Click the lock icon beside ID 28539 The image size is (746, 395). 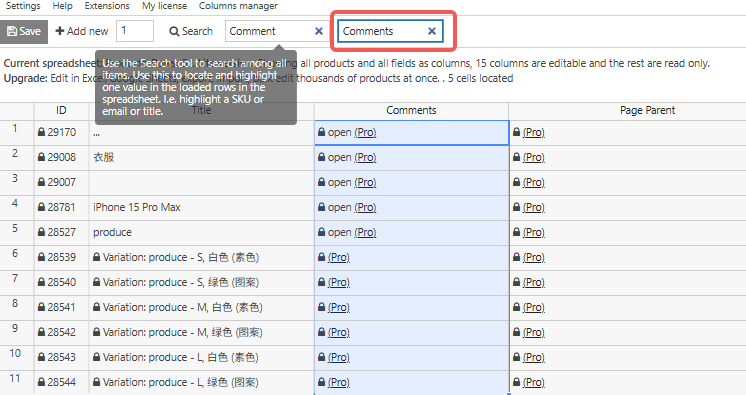[41, 257]
